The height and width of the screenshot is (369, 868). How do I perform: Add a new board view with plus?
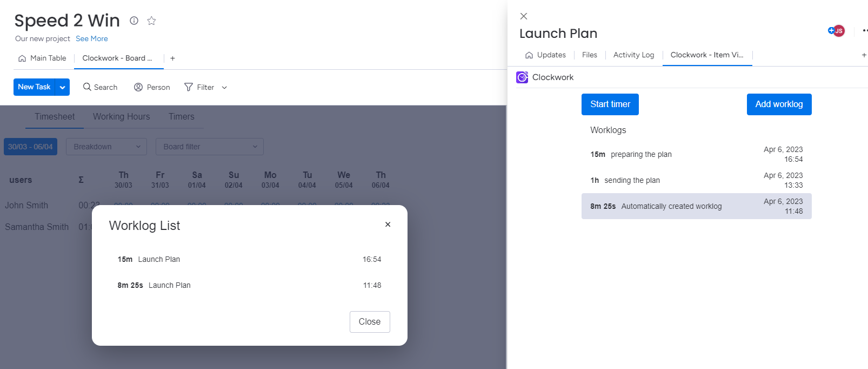[172, 58]
